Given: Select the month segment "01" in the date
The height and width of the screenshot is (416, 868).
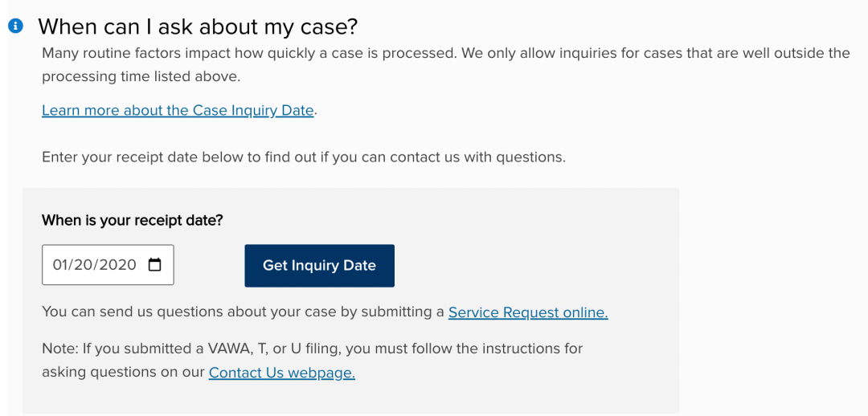Looking at the screenshot, I should (61, 265).
